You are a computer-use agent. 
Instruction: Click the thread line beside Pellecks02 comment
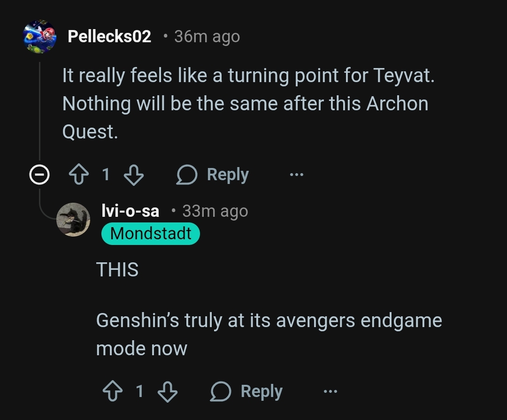click(39, 111)
